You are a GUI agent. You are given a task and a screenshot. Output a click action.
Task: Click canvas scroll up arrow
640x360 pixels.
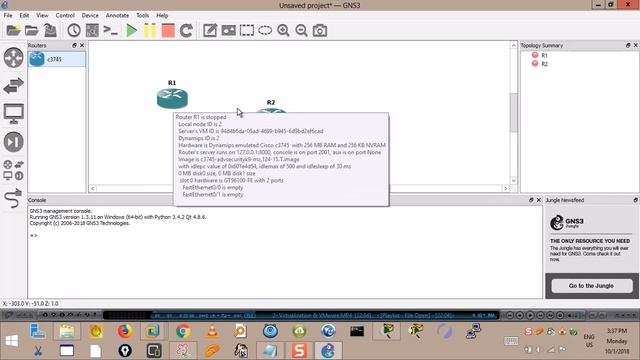coord(513,45)
